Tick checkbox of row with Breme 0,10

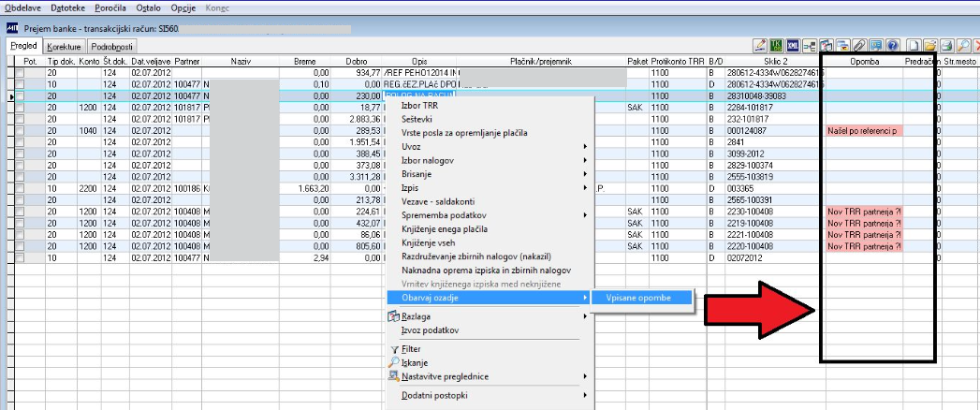tap(20, 85)
